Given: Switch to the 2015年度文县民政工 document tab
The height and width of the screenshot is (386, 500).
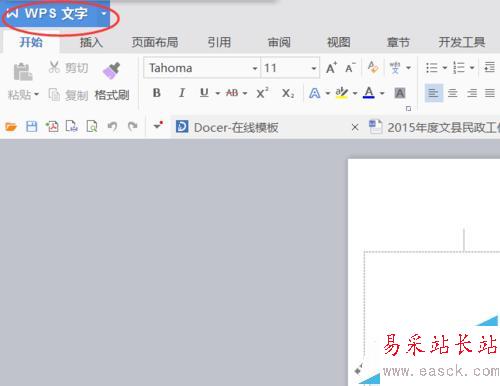Looking at the screenshot, I should (x=434, y=127).
